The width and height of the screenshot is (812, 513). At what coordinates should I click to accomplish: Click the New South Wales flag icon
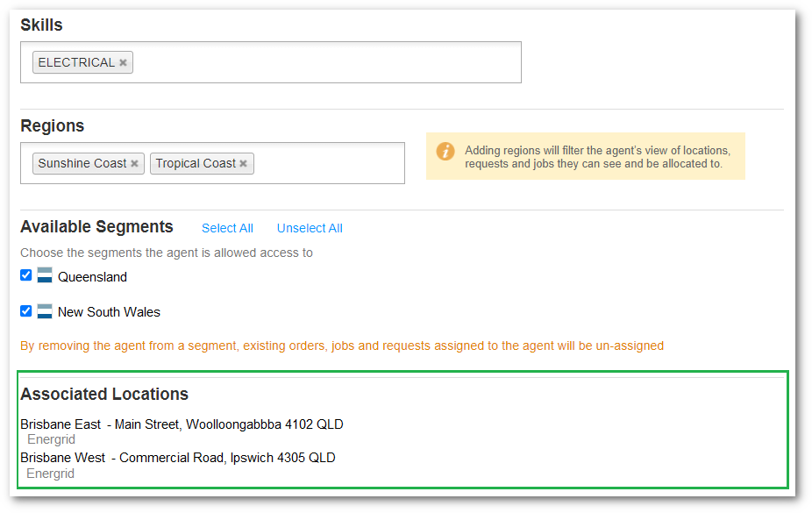pos(45,310)
